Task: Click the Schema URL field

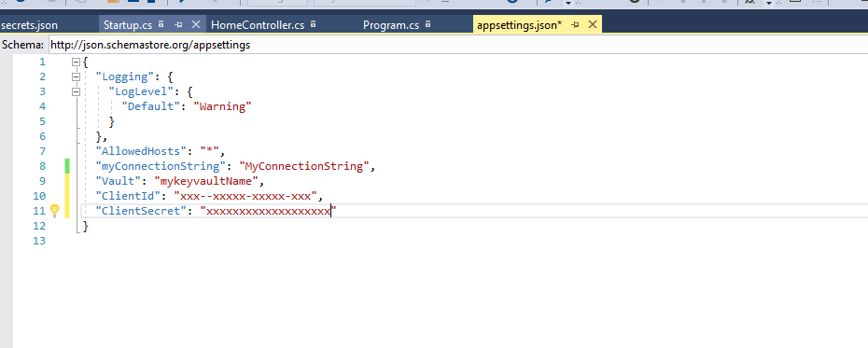Action: tap(457, 45)
